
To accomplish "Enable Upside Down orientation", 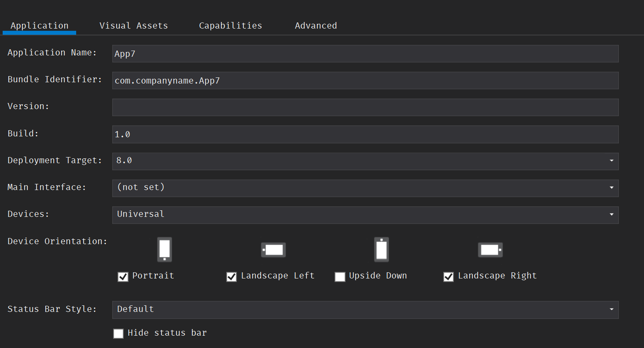I will click(x=340, y=277).
